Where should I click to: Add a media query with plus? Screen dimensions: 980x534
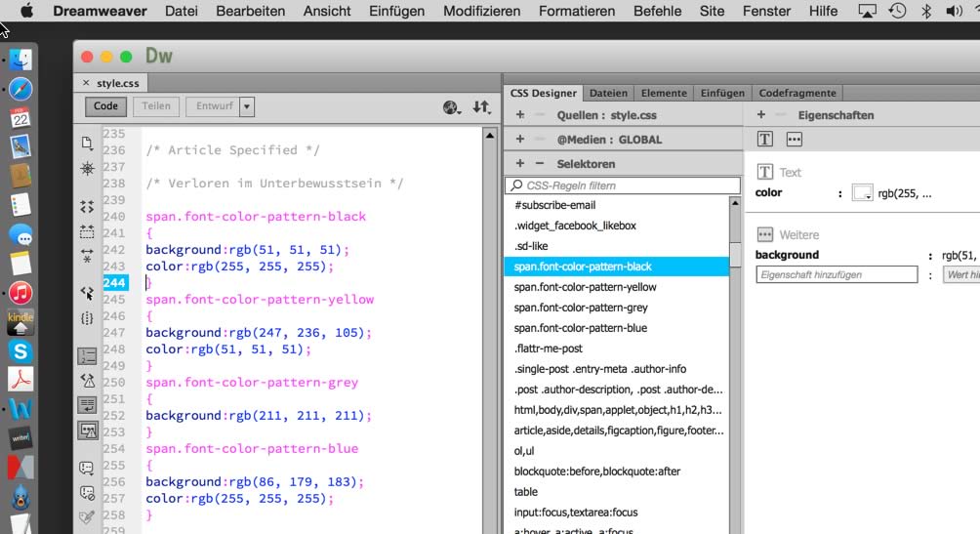[520, 140]
